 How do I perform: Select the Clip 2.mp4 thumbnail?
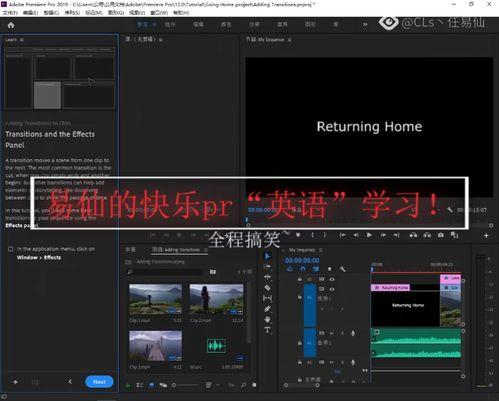click(x=216, y=299)
